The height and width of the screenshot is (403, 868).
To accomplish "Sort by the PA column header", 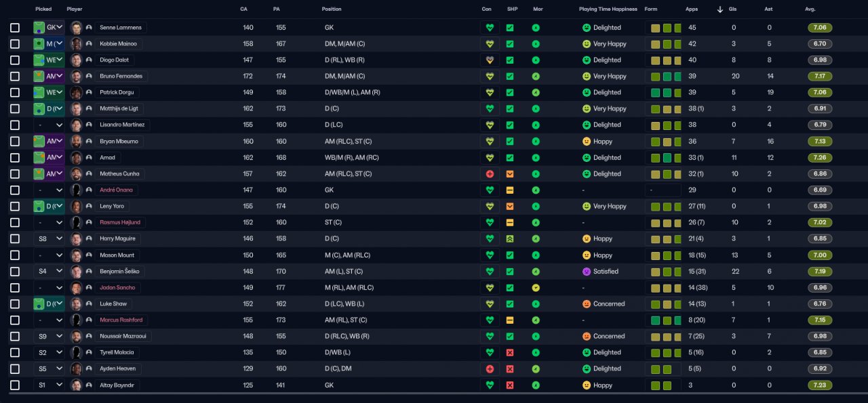I will point(276,9).
